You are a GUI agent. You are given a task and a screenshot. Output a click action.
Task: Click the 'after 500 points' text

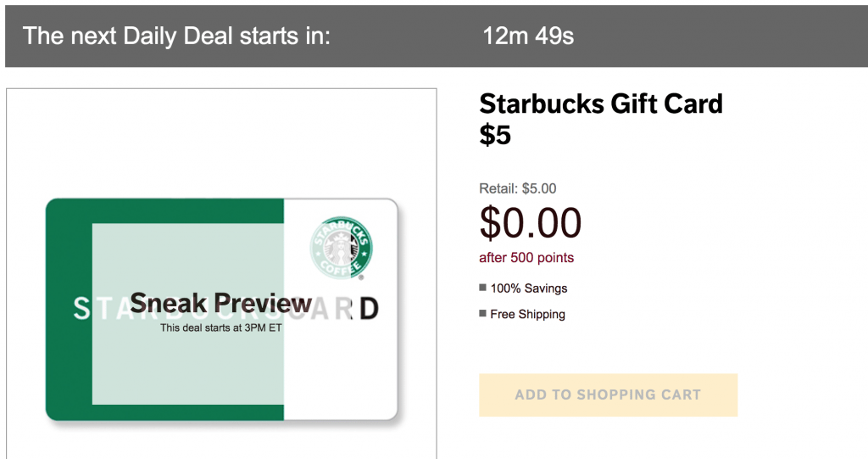[x=526, y=258]
